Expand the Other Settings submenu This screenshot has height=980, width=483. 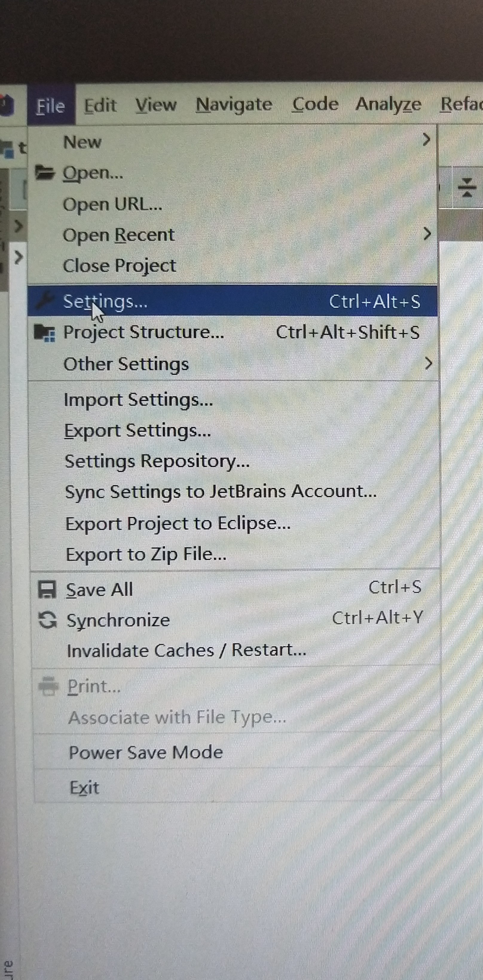pos(429,363)
